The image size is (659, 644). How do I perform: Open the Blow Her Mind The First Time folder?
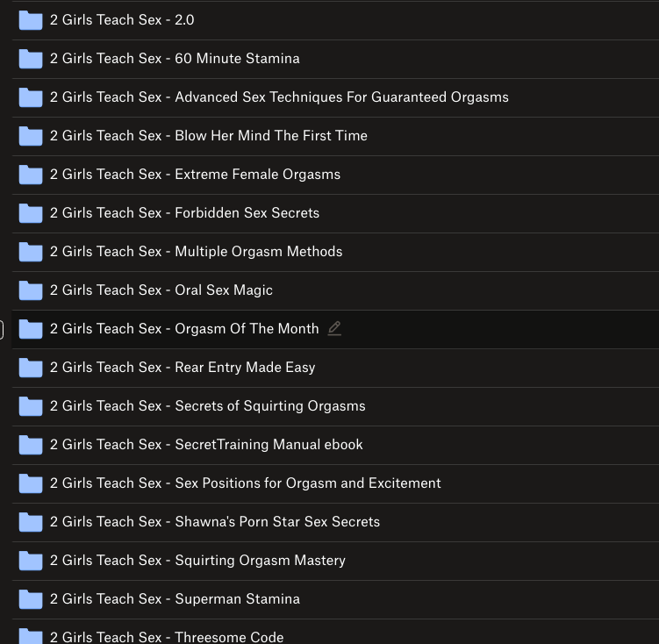[209, 136]
